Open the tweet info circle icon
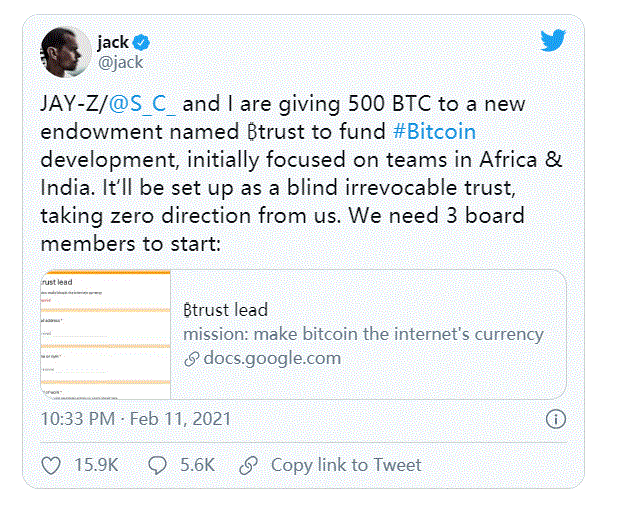The height and width of the screenshot is (512, 617). [557, 418]
